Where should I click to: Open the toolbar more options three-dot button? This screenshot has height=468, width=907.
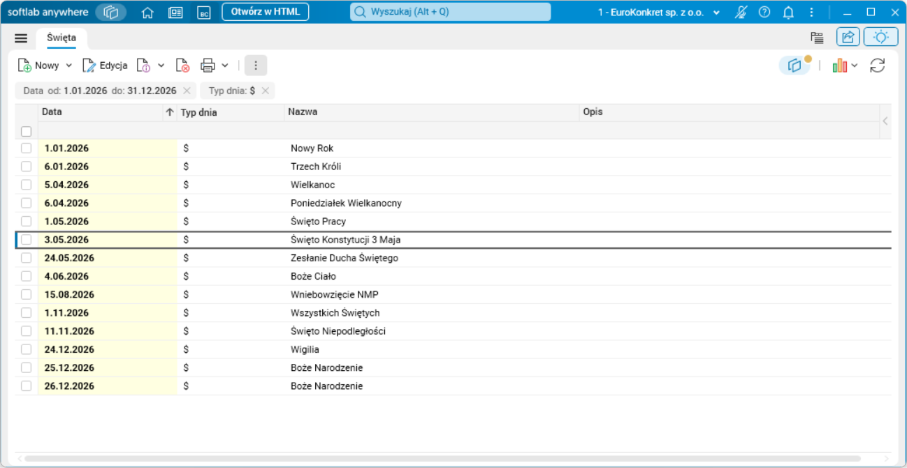[x=256, y=65]
